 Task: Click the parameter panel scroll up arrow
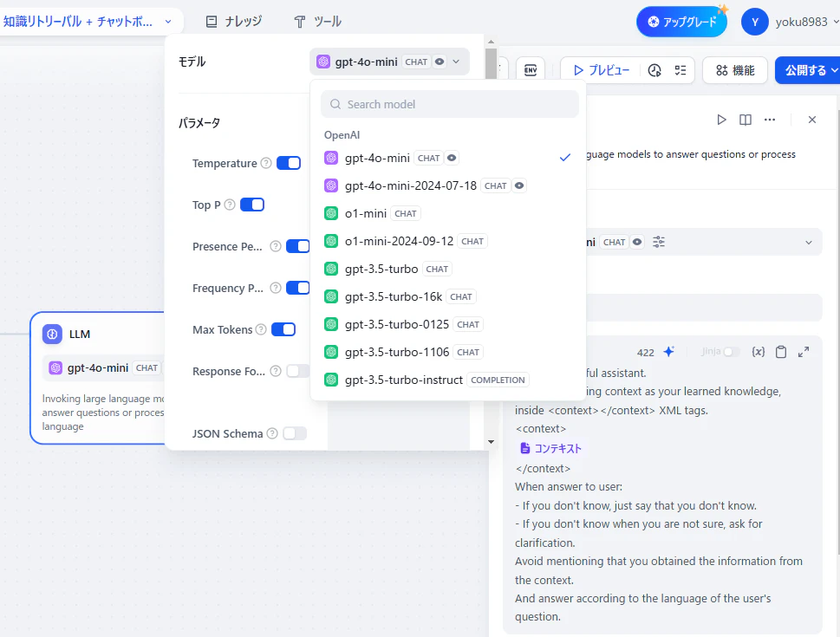(491, 42)
